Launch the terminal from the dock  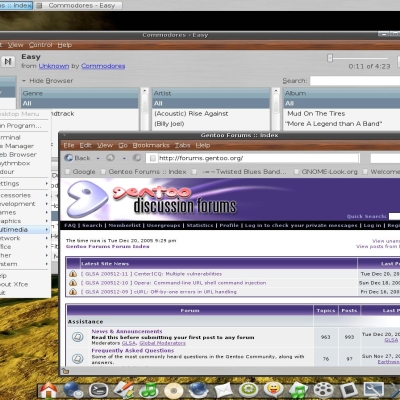point(99,390)
